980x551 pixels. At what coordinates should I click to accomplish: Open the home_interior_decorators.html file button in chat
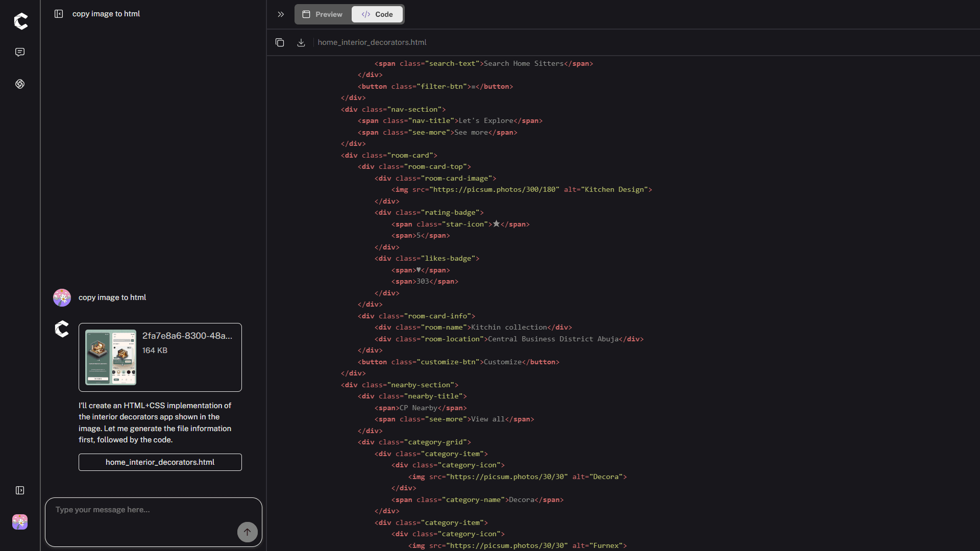point(160,462)
